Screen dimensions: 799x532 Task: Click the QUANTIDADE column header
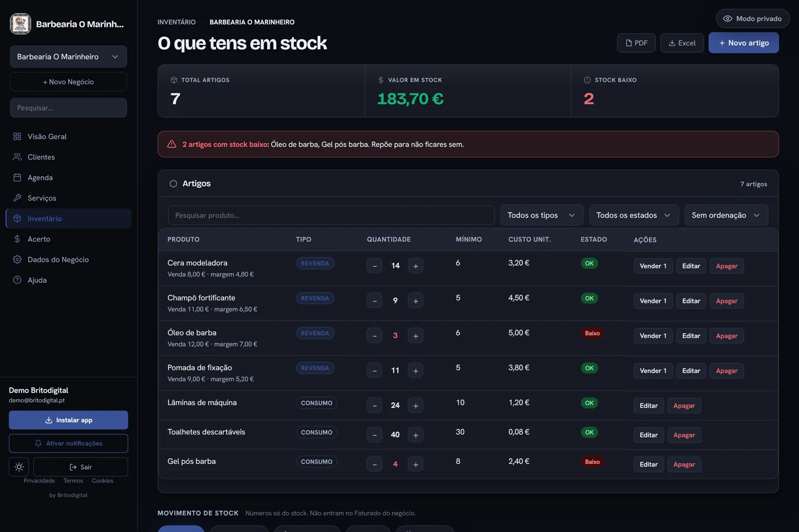[389, 240]
